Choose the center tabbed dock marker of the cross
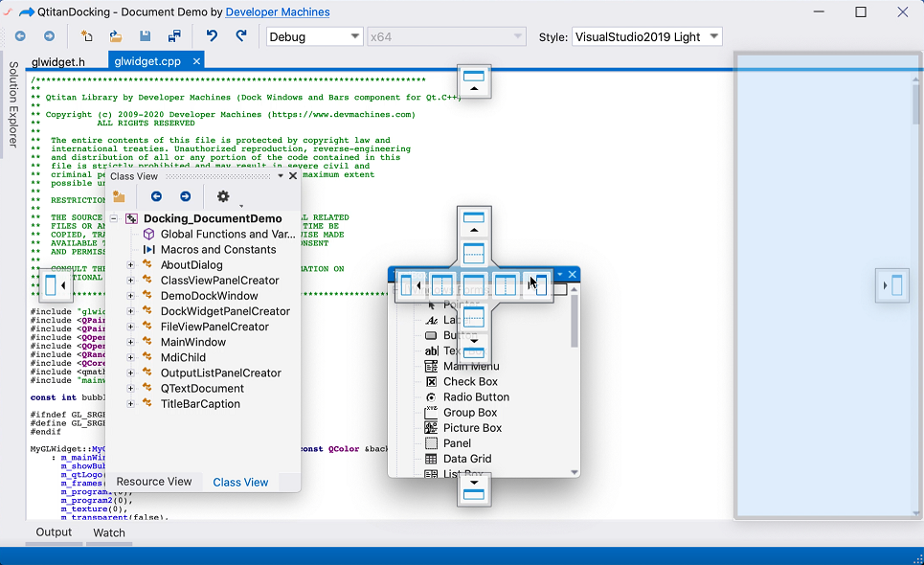The image size is (924, 565). tap(474, 285)
